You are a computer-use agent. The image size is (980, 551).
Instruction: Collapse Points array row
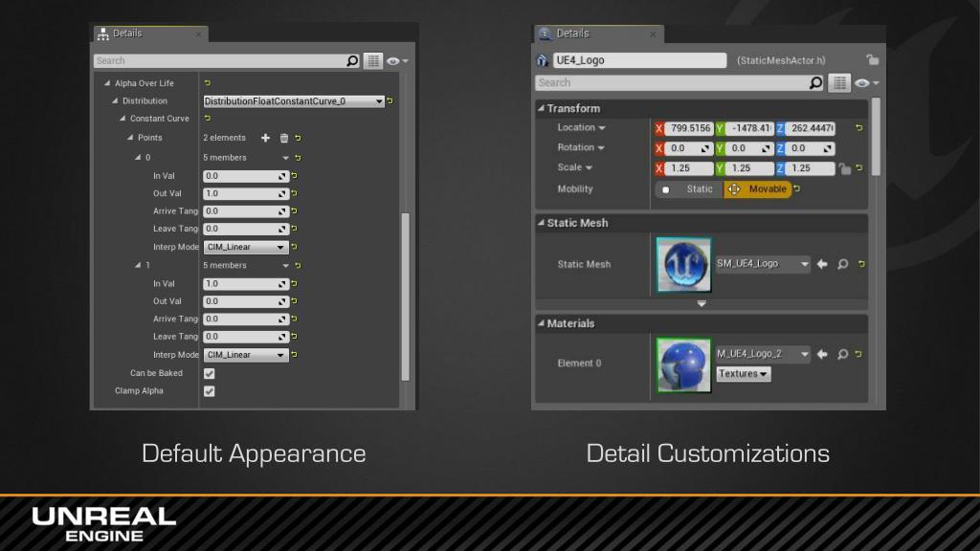130,138
